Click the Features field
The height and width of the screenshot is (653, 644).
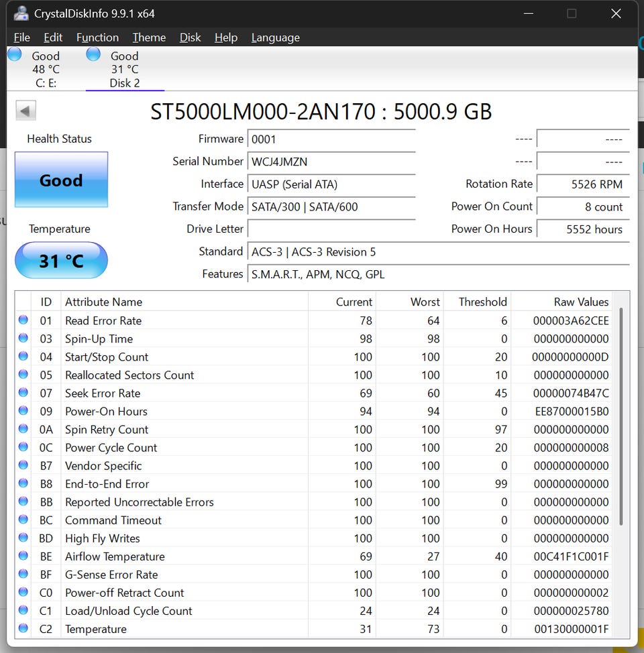click(x=438, y=274)
